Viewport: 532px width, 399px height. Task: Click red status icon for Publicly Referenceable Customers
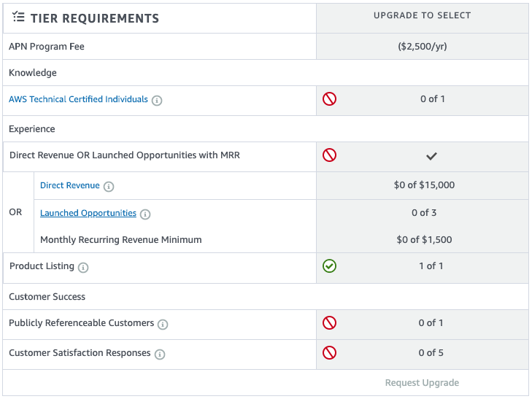pyautogui.click(x=329, y=322)
